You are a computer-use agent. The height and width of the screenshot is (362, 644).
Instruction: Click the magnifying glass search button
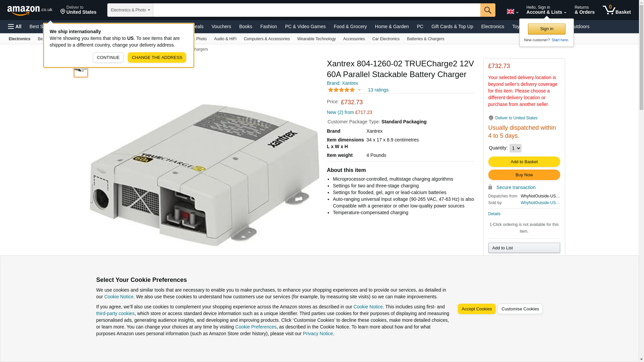(x=488, y=10)
